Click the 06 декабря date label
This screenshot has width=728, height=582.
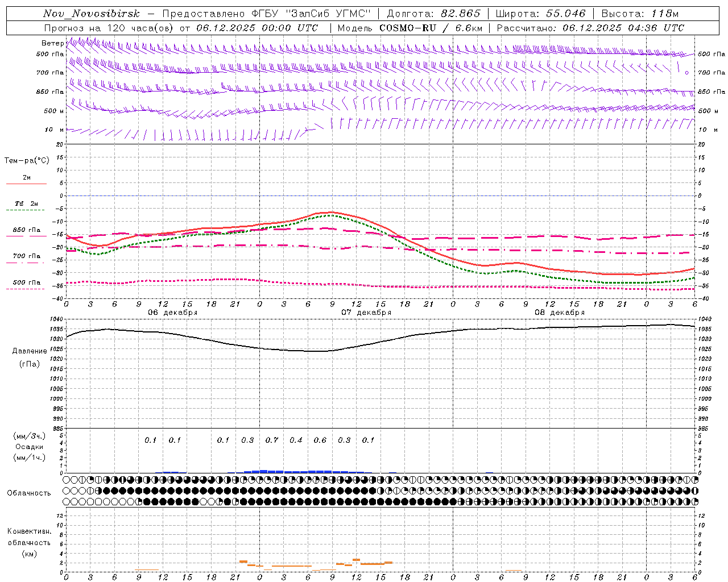click(x=173, y=313)
